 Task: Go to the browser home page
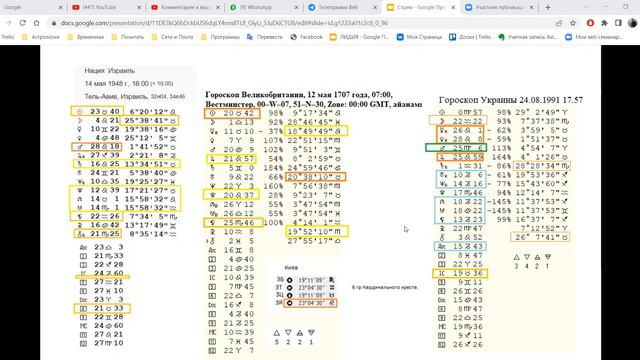click(36, 23)
